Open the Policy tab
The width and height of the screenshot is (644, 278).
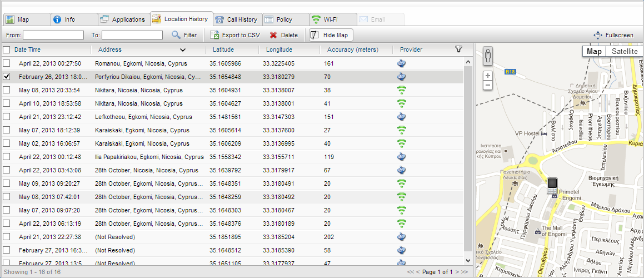pos(286,19)
